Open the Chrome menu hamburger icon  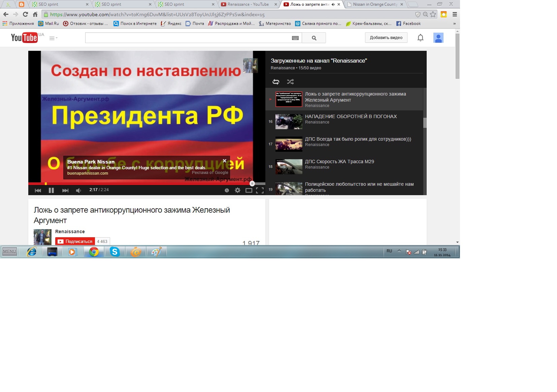tap(455, 14)
